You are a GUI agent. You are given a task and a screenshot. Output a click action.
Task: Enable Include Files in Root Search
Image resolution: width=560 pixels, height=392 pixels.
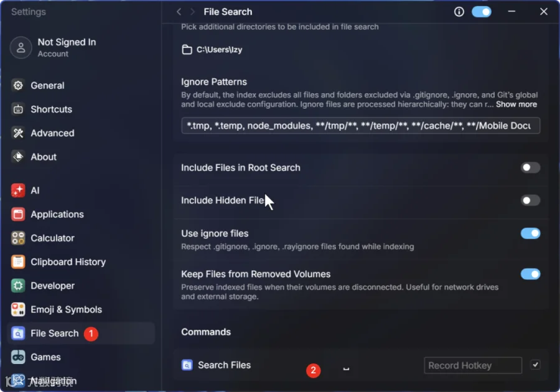coord(530,168)
